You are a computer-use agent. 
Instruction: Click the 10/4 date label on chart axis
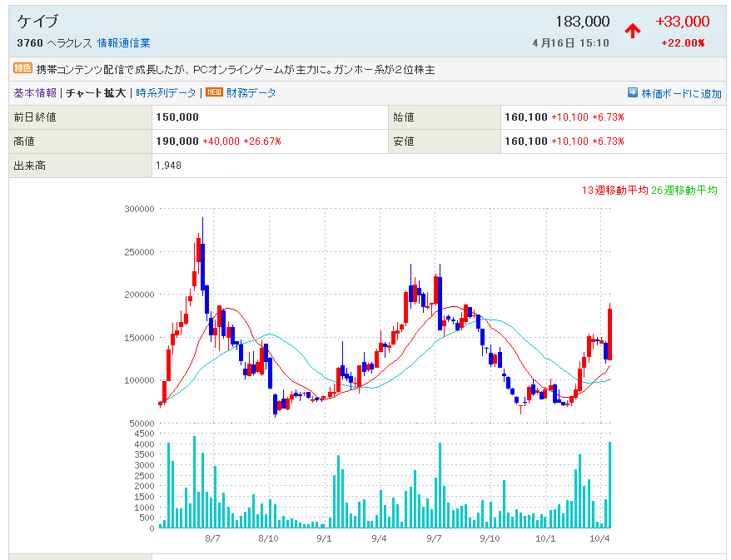600,538
